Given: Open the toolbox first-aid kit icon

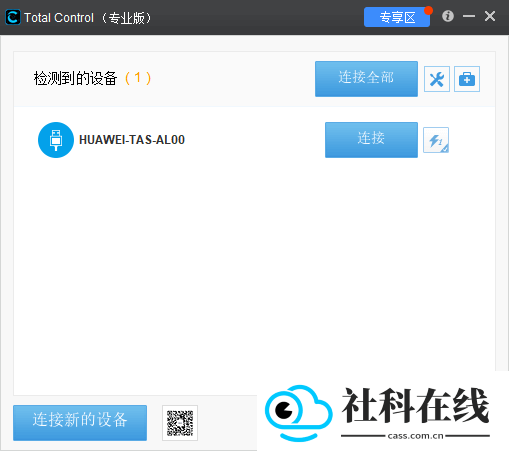Looking at the screenshot, I should tap(467, 79).
